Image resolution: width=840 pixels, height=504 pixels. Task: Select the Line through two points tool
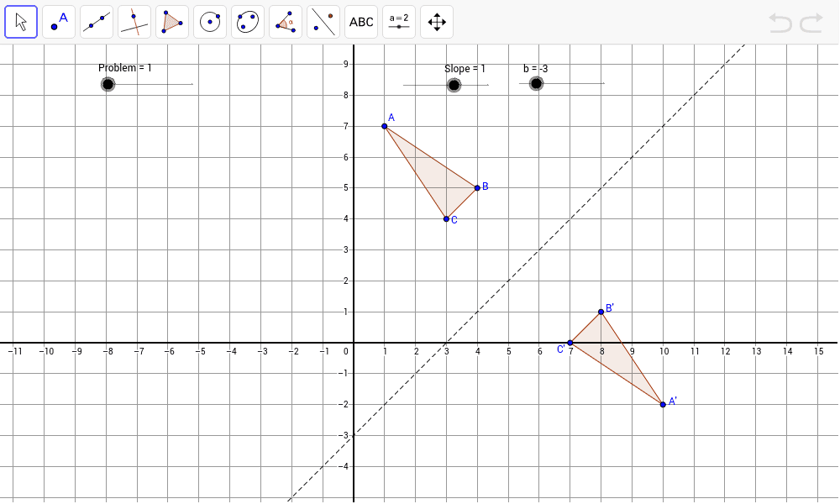96,21
